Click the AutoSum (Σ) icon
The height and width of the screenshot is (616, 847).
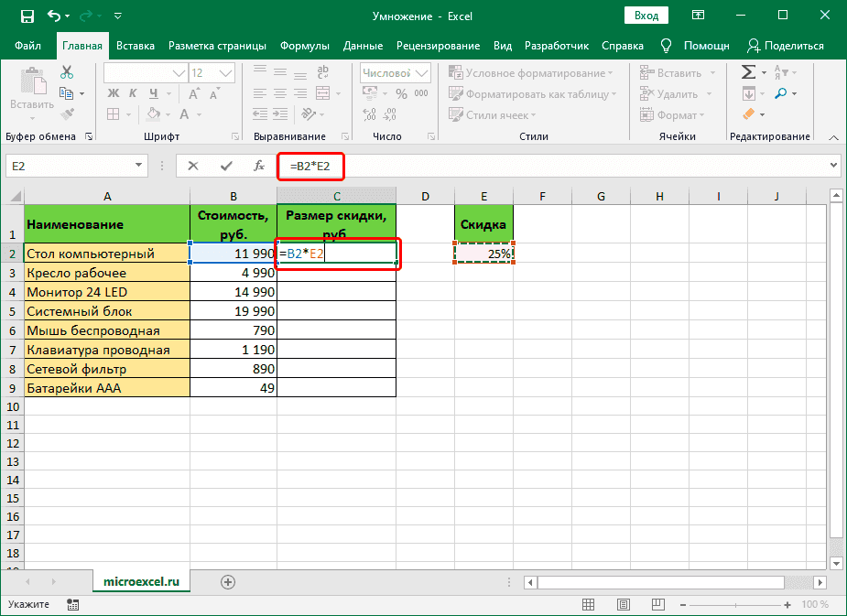coord(749,72)
